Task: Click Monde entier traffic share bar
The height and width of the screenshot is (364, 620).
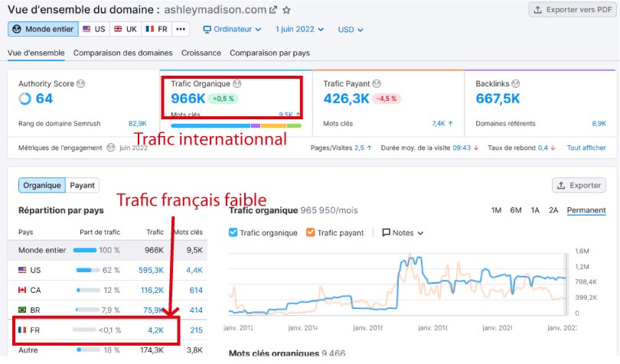Action: click(x=85, y=250)
